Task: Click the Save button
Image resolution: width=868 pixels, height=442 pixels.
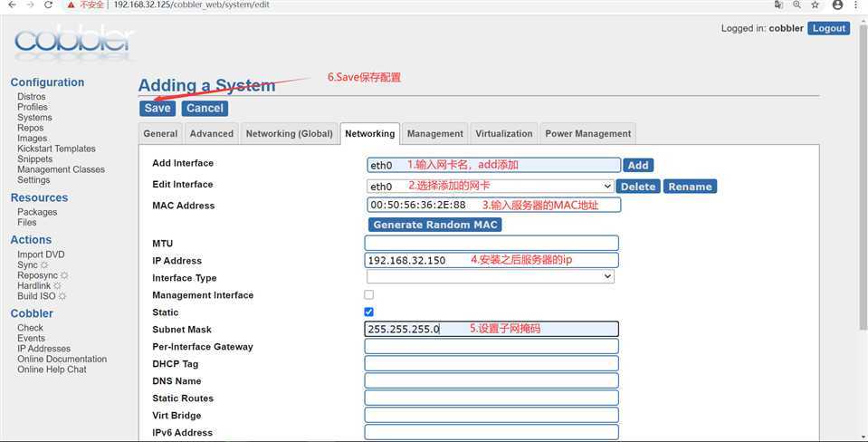Action: pos(157,108)
